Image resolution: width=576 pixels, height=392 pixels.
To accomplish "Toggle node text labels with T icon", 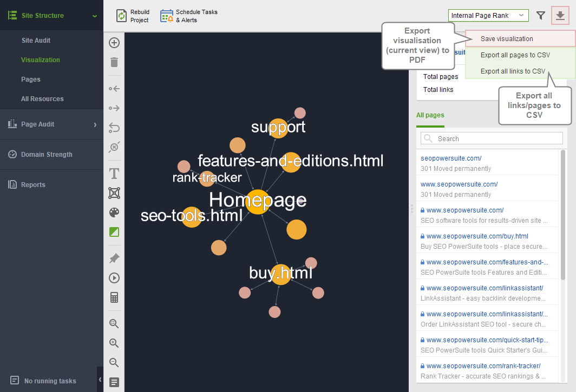I will coord(114,174).
